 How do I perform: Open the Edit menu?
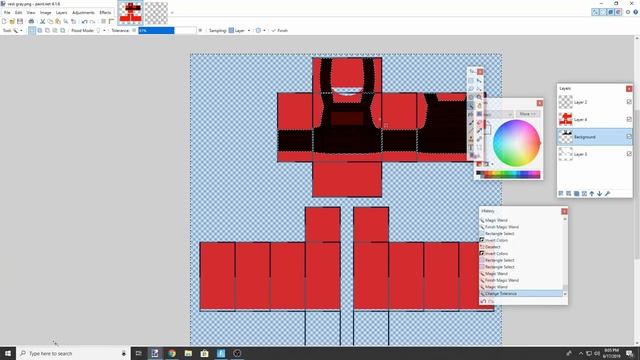pos(19,13)
